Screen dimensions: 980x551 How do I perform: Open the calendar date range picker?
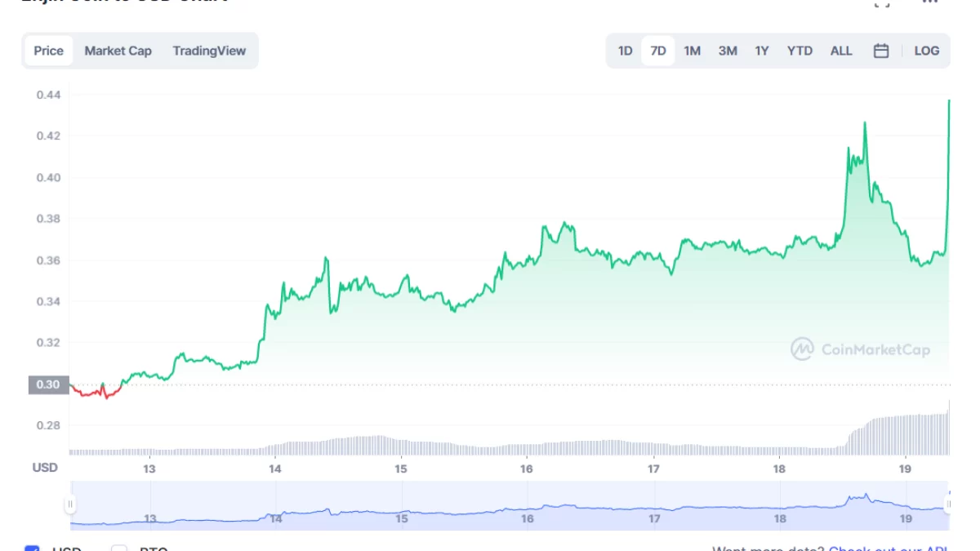(x=881, y=51)
